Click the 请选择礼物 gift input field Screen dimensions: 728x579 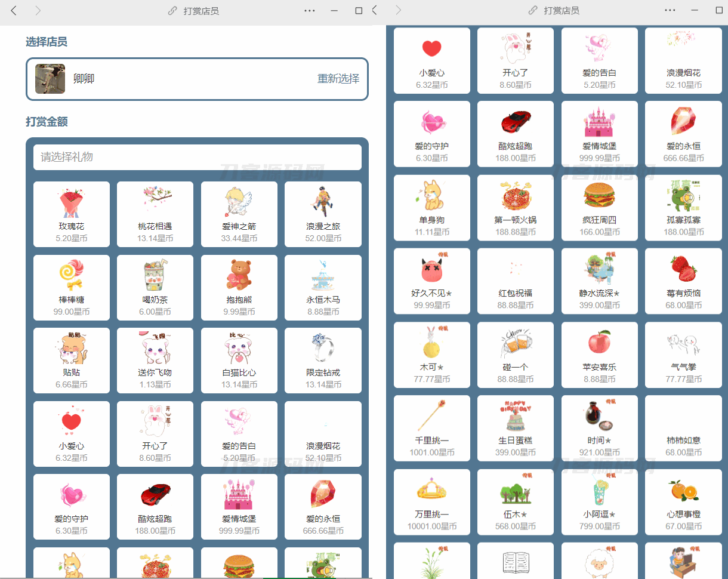point(197,157)
